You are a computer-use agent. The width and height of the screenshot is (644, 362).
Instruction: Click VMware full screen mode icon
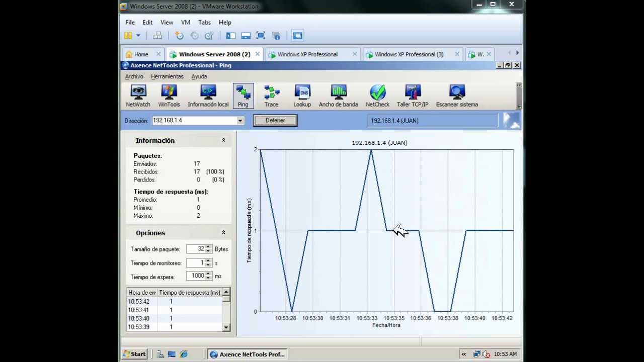pos(261,36)
